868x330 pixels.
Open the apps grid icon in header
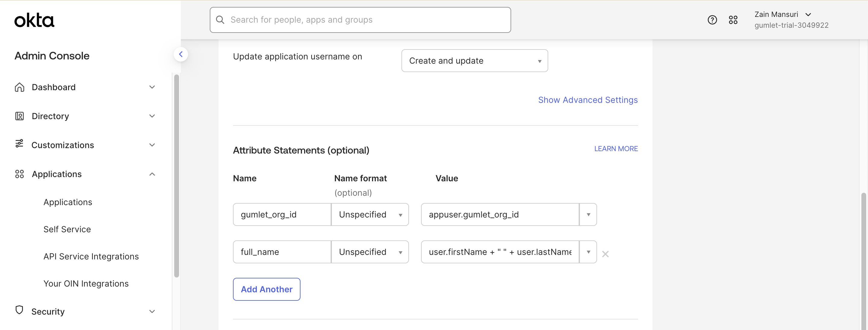click(733, 20)
